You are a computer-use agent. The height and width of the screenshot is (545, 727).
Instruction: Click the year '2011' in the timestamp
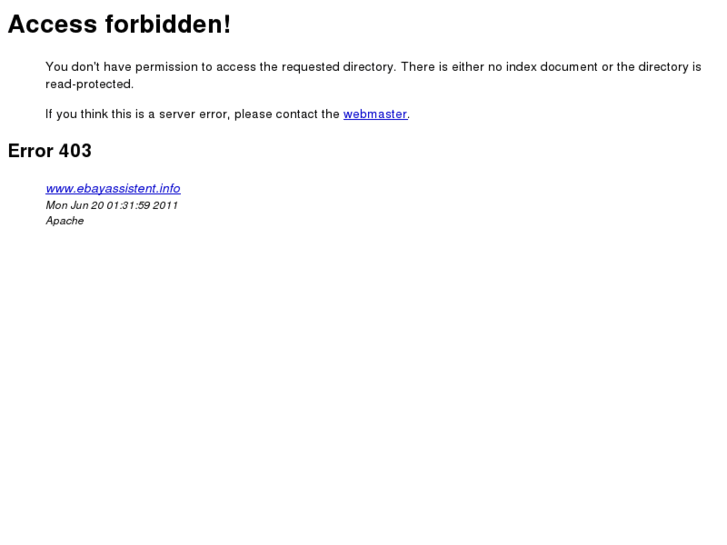pyautogui.click(x=165, y=205)
